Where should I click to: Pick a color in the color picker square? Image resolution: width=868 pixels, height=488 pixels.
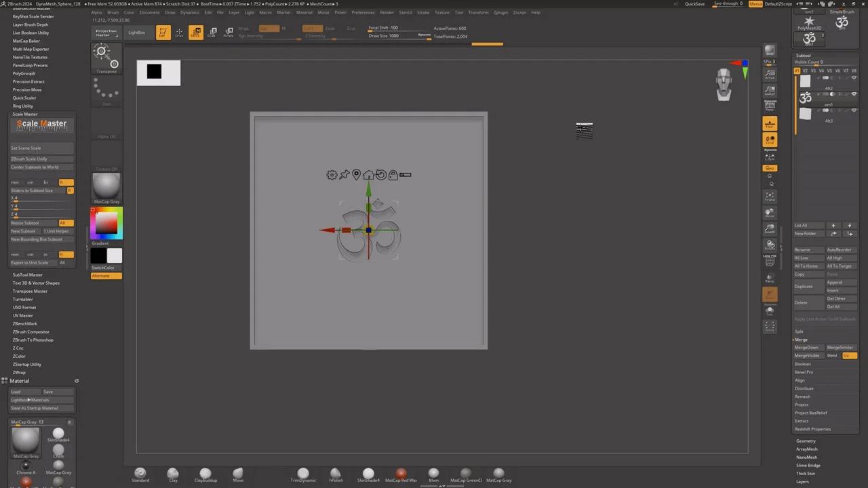107,224
